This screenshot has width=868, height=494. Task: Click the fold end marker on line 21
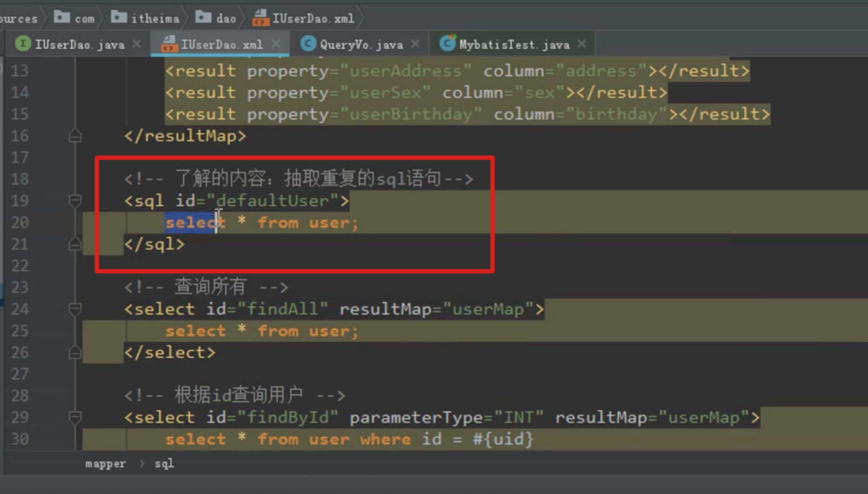click(x=75, y=244)
